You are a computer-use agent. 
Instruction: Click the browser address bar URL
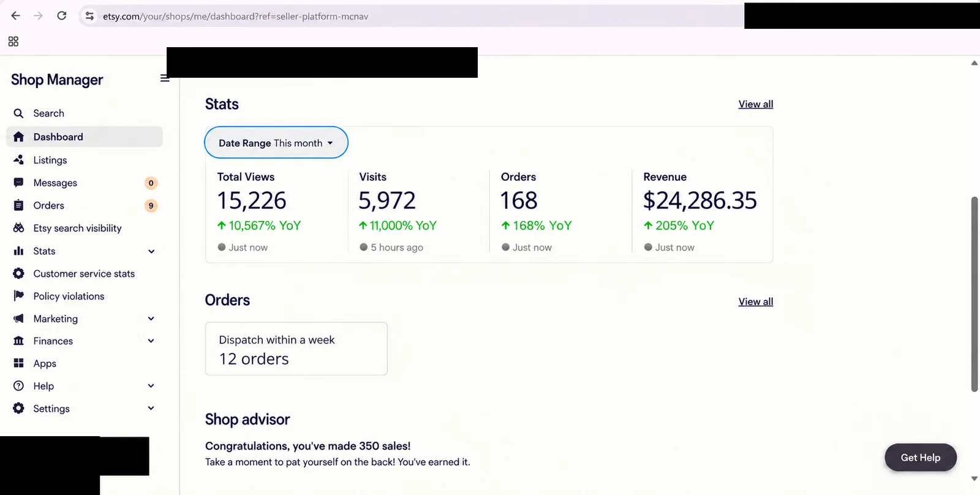click(236, 17)
